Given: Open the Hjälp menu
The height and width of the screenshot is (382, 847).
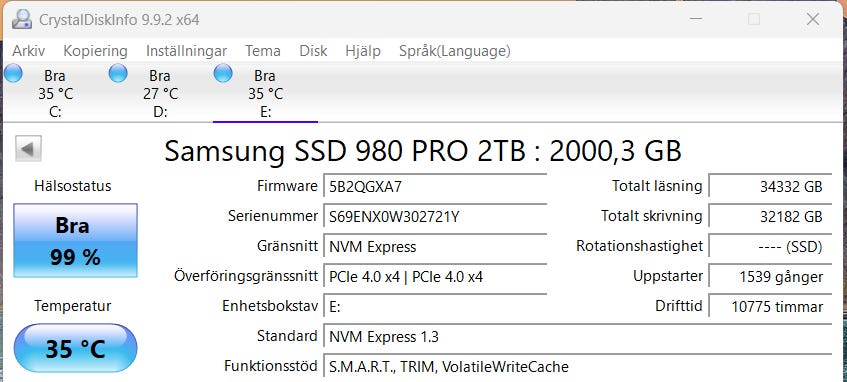Looking at the screenshot, I should click(363, 51).
